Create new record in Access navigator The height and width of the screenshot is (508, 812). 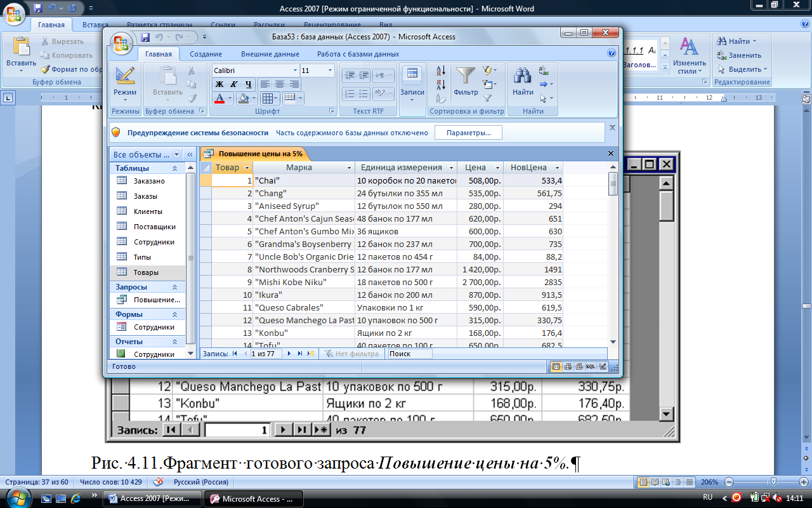311,354
